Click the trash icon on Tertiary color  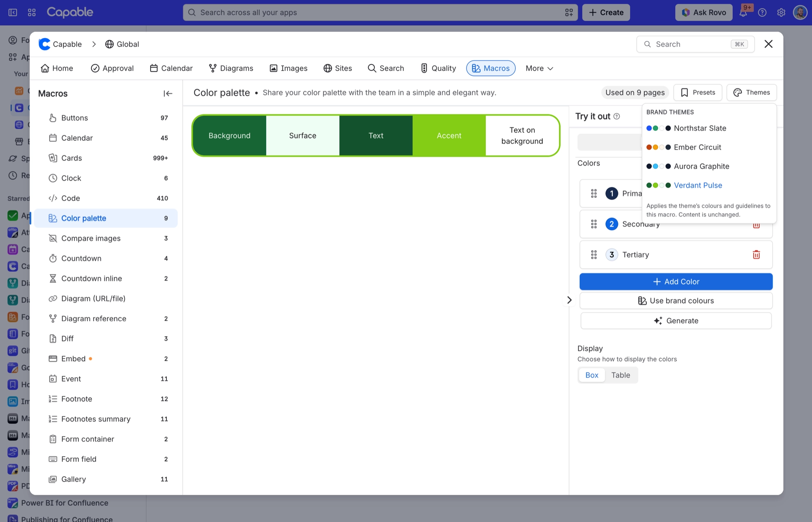tap(756, 255)
